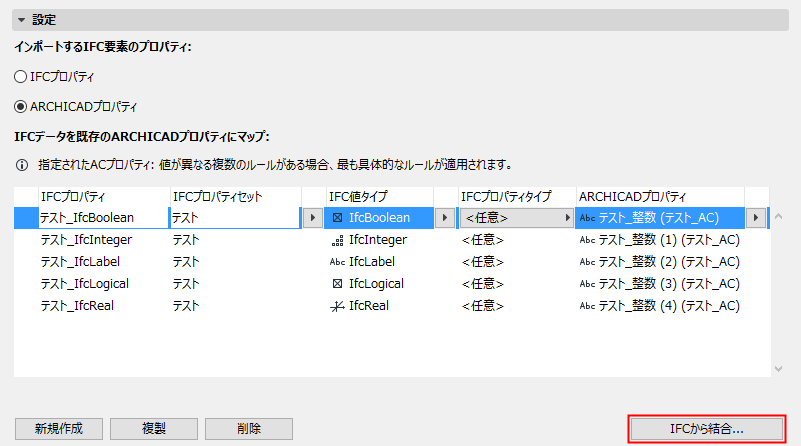Edit the テスト property set field in selected row
The height and width of the screenshot is (446, 801).
[x=235, y=218]
